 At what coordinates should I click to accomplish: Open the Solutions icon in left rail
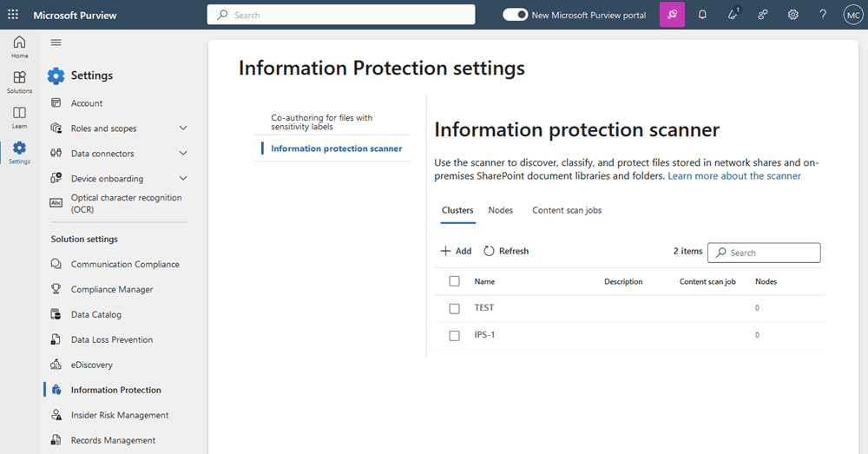pos(19,81)
